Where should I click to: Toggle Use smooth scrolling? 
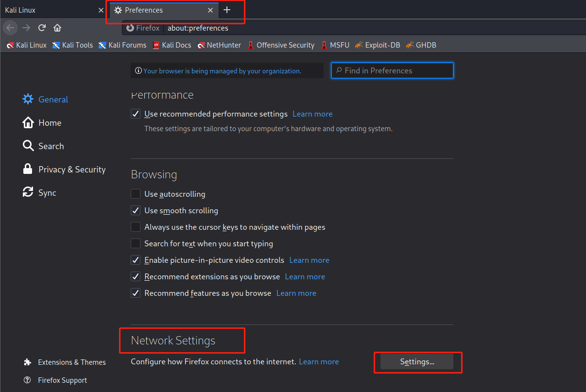(x=136, y=211)
